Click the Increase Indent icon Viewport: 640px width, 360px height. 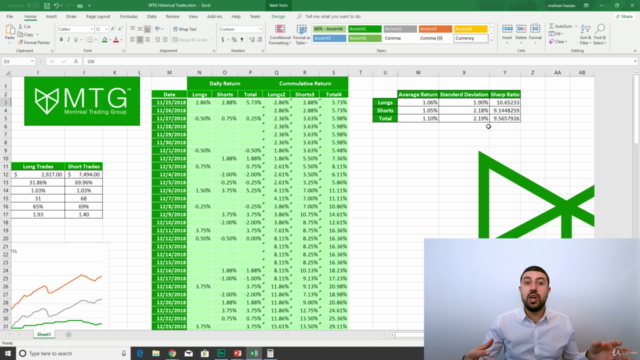click(x=165, y=40)
